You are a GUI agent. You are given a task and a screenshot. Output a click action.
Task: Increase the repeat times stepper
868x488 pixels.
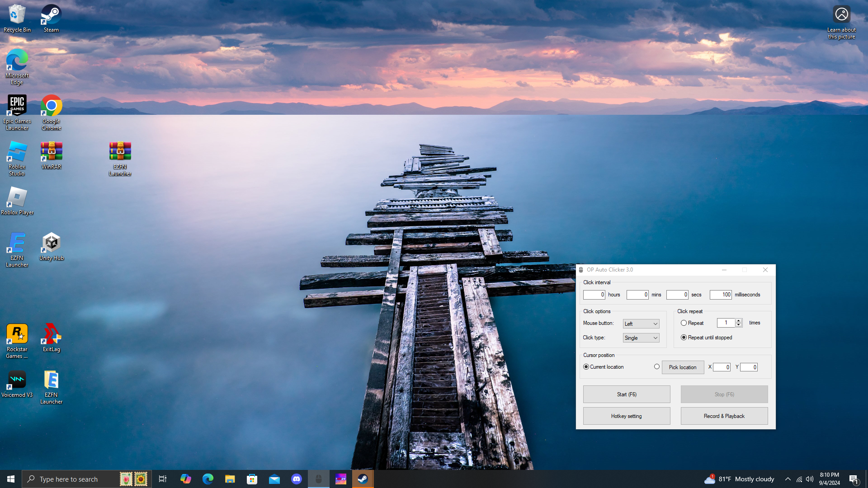pos(739,321)
